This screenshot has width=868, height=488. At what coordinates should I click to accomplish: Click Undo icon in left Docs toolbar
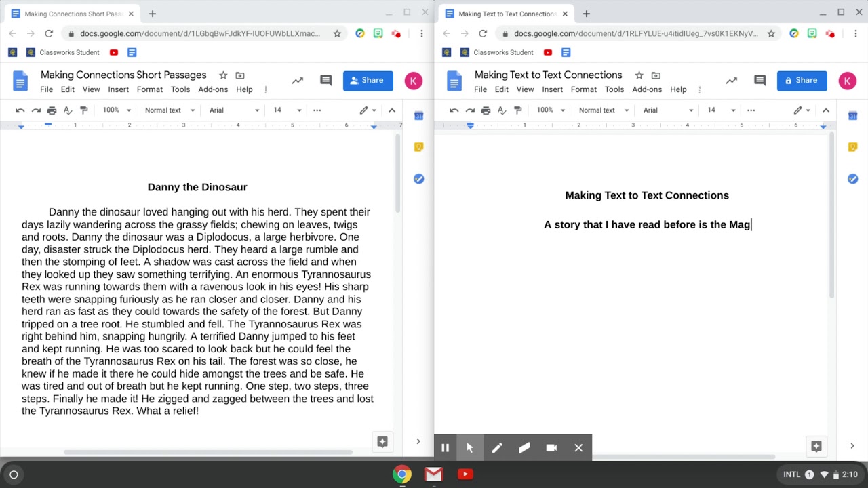click(20, 110)
